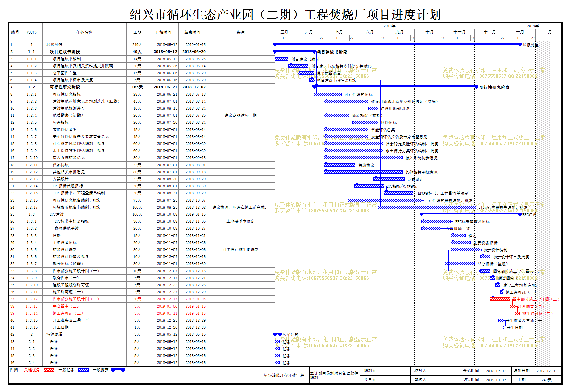Click the 2018年 year header
The image size is (570, 392).
390,26
